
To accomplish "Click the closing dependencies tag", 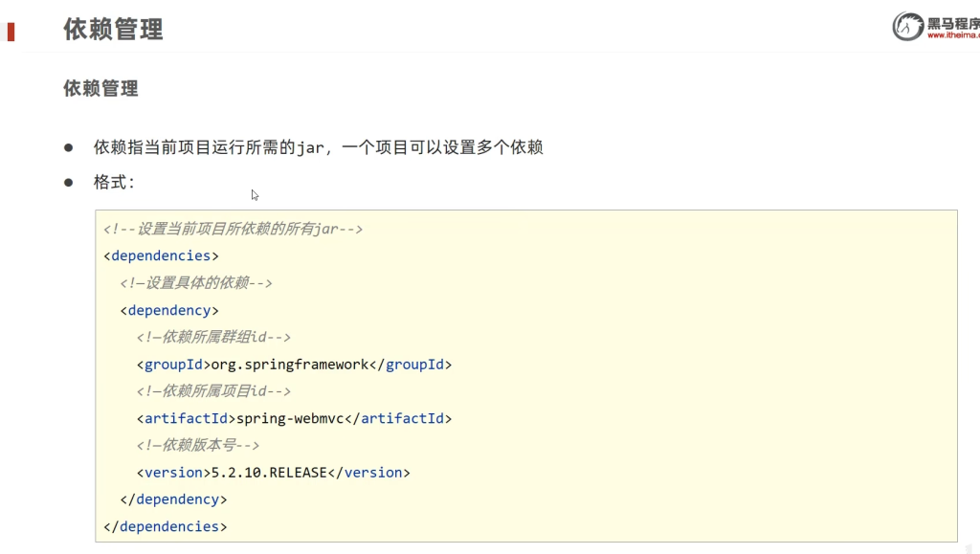I will click(x=165, y=526).
